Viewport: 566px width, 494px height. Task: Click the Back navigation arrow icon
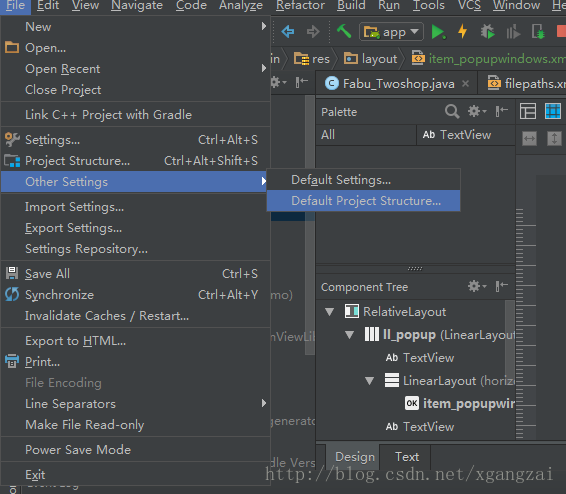[x=288, y=32]
